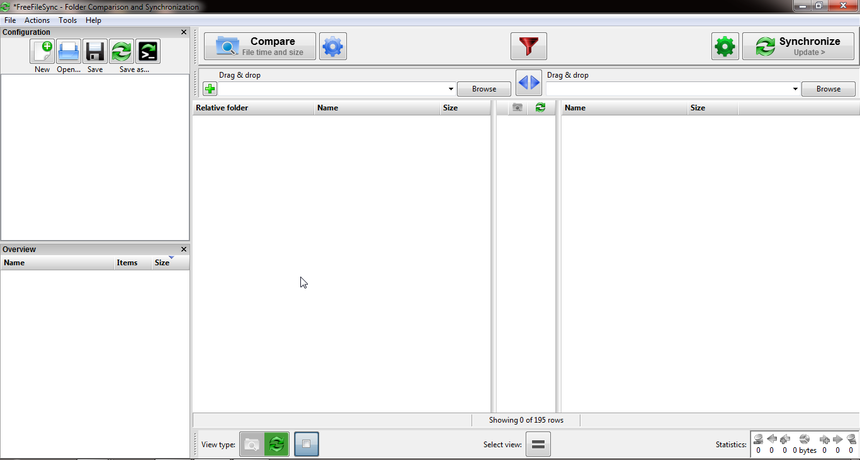Open synchronization settings via the green gear

click(725, 46)
